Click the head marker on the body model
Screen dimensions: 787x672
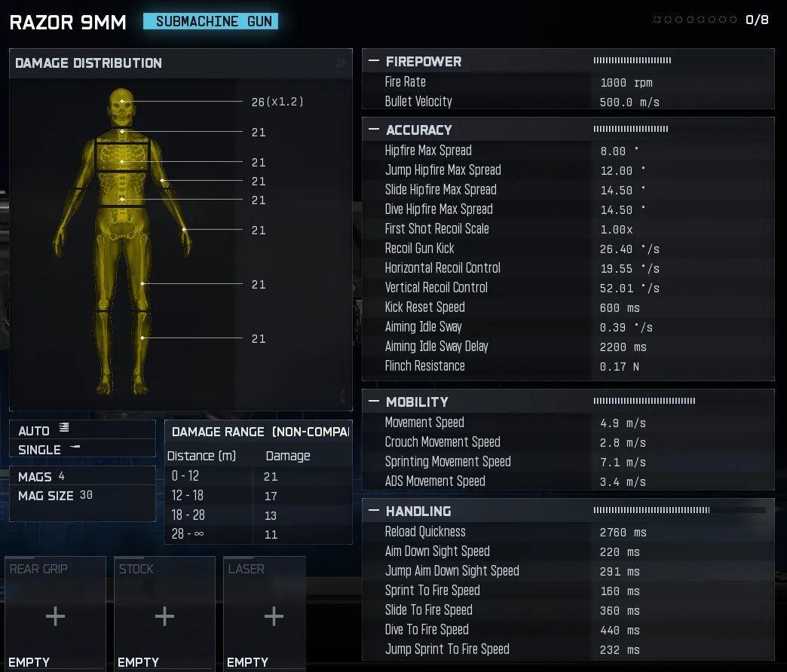[121, 101]
